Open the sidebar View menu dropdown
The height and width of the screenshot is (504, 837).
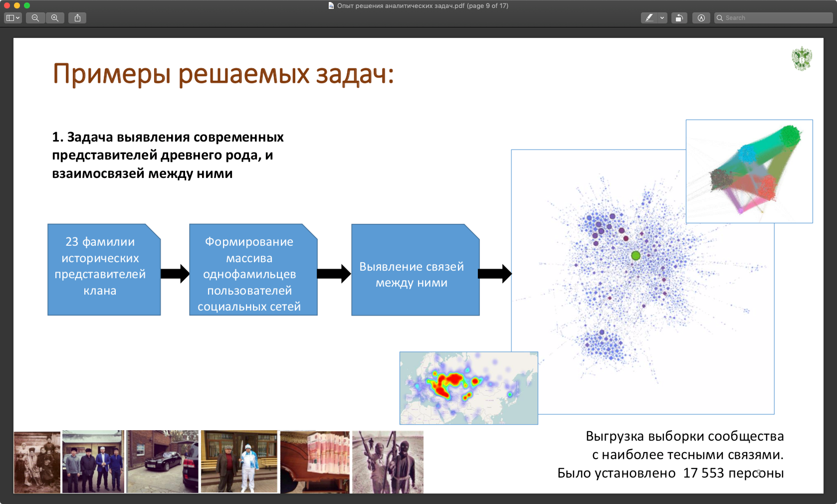tap(12, 18)
